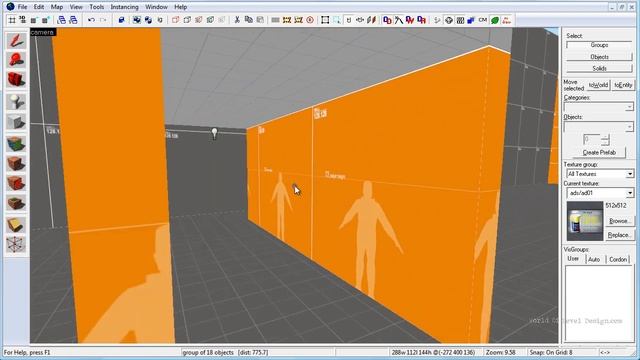Select the Apply Overlays tool
Screen dimensions: 640x360
point(16,203)
